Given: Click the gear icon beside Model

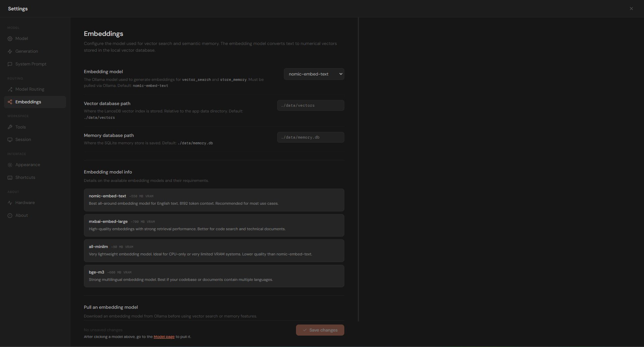Looking at the screenshot, I should pos(10,39).
